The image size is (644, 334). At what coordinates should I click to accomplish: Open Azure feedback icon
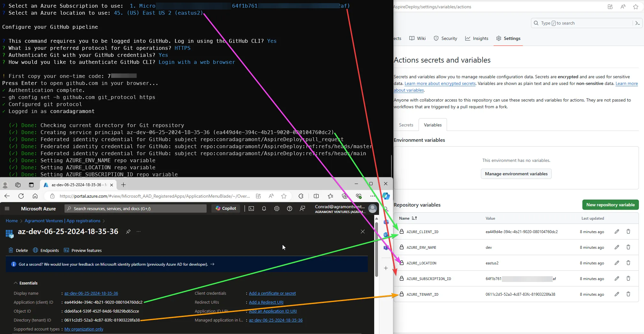(x=302, y=209)
